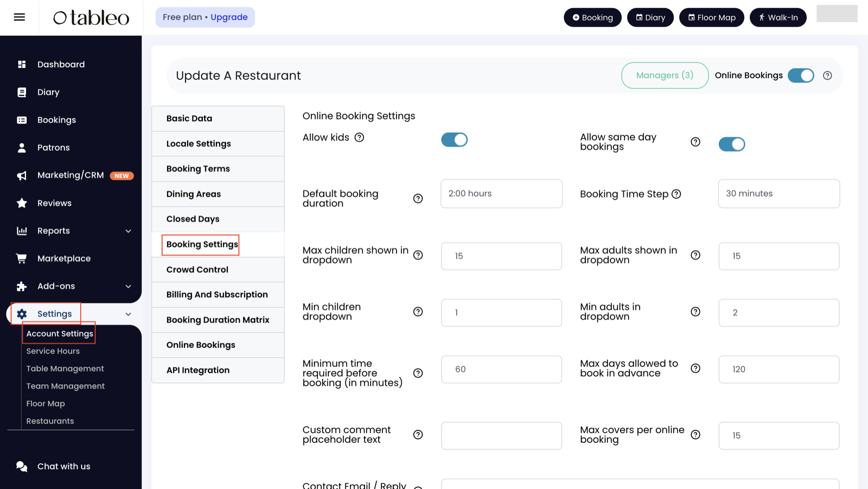Open Billing And Subscription tab

(x=218, y=295)
